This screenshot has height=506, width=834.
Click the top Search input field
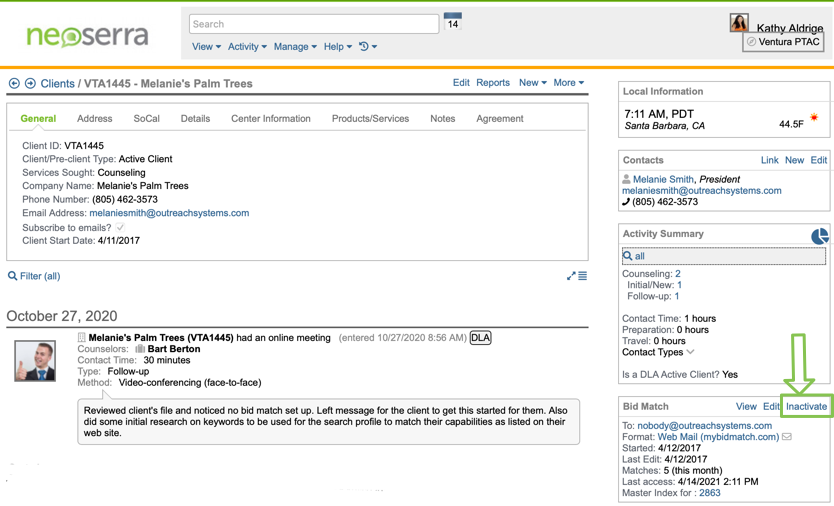(x=313, y=24)
